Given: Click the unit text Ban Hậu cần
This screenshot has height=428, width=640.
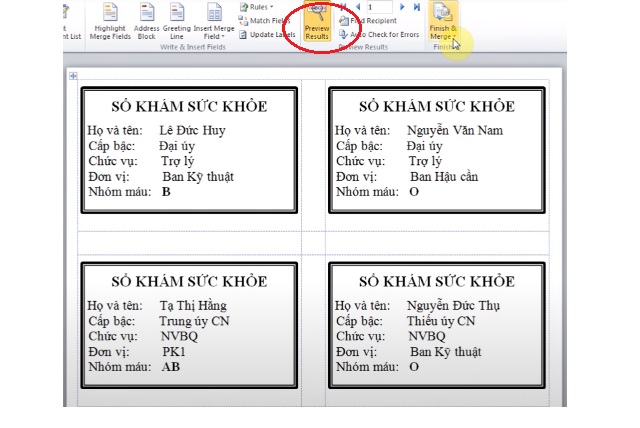Looking at the screenshot, I should (444, 177).
